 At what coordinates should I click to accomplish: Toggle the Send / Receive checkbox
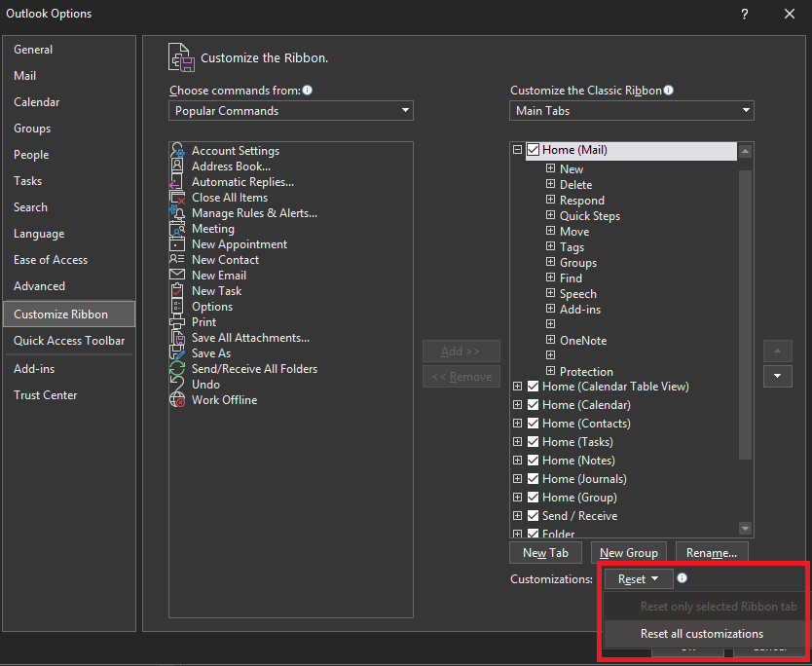[533, 516]
